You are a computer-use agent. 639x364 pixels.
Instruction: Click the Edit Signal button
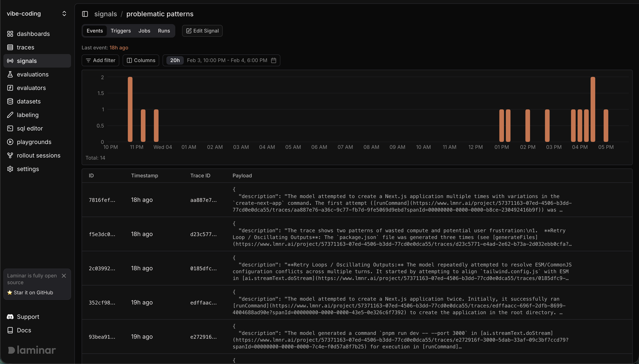pos(202,30)
